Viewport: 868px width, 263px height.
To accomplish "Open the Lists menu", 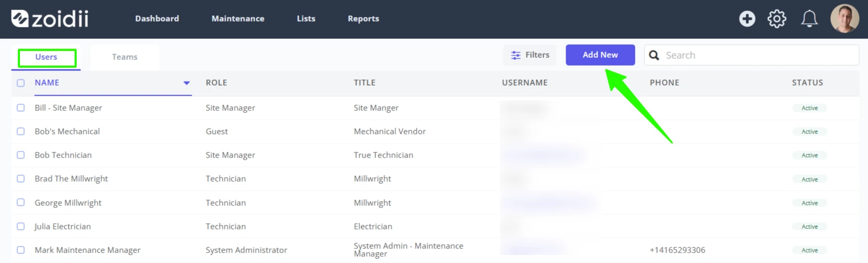I will click(x=306, y=18).
